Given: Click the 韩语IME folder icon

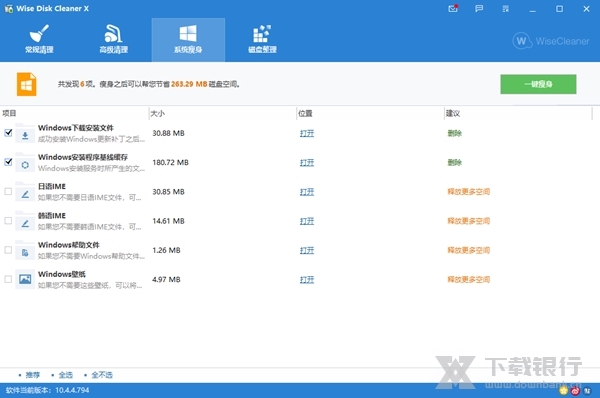Looking at the screenshot, I should [x=25, y=221].
